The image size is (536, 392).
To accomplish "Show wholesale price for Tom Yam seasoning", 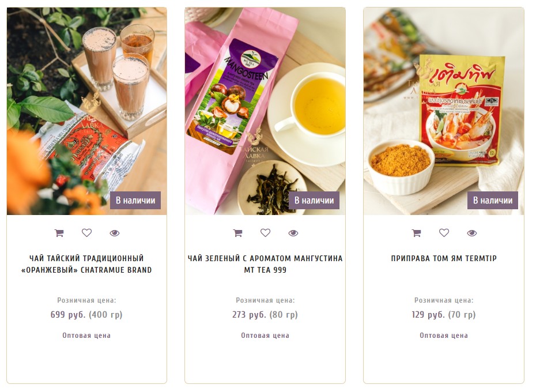I will (444, 336).
